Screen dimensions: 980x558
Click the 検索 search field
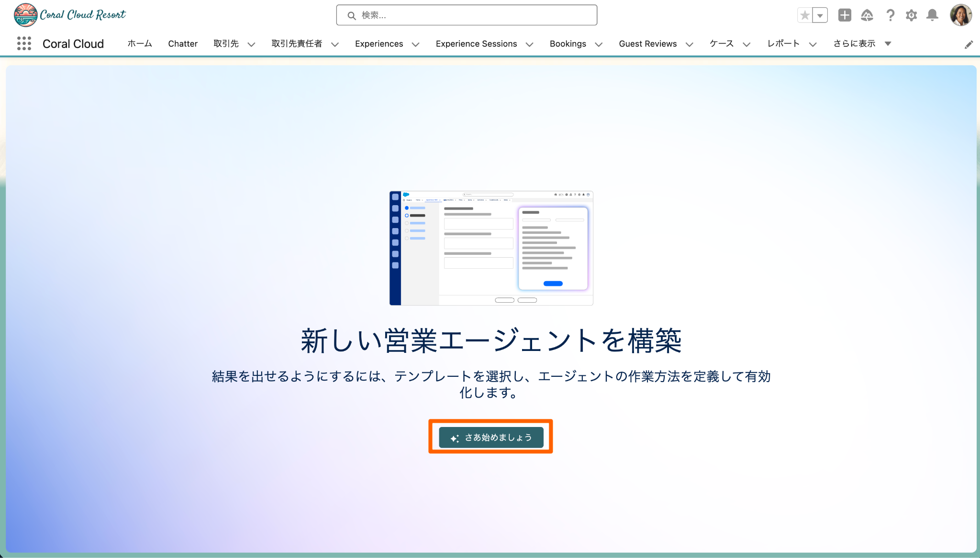coord(467,15)
